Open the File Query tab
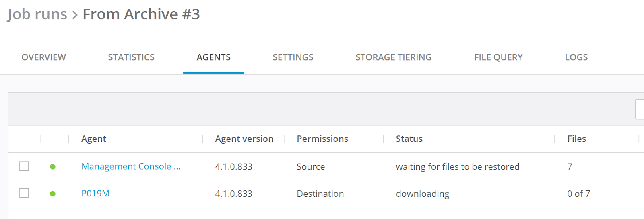This screenshot has height=219, width=644. [x=498, y=57]
